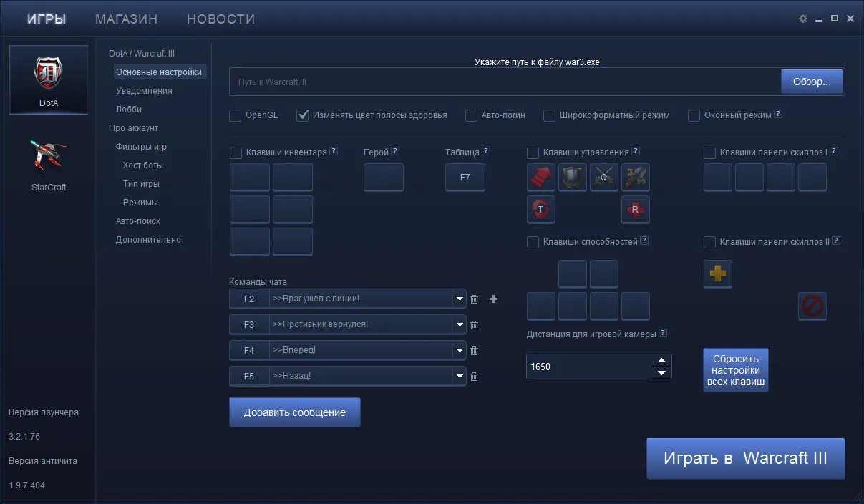Open the >>Вперед! message dropdown
The image size is (864, 504).
tap(460, 351)
